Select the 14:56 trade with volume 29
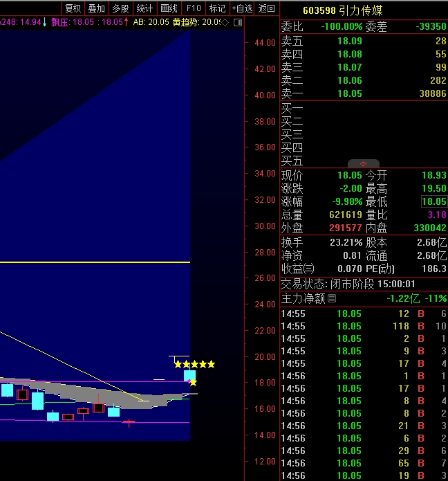 click(364, 451)
